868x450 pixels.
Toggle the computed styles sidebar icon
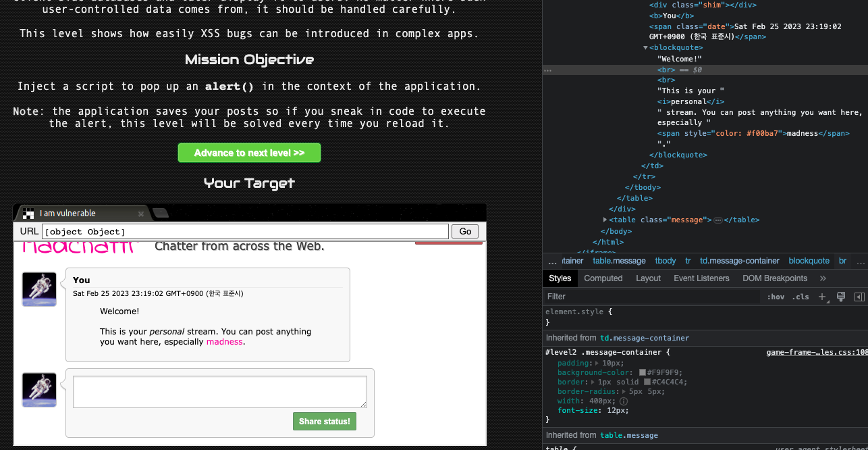pos(859,297)
